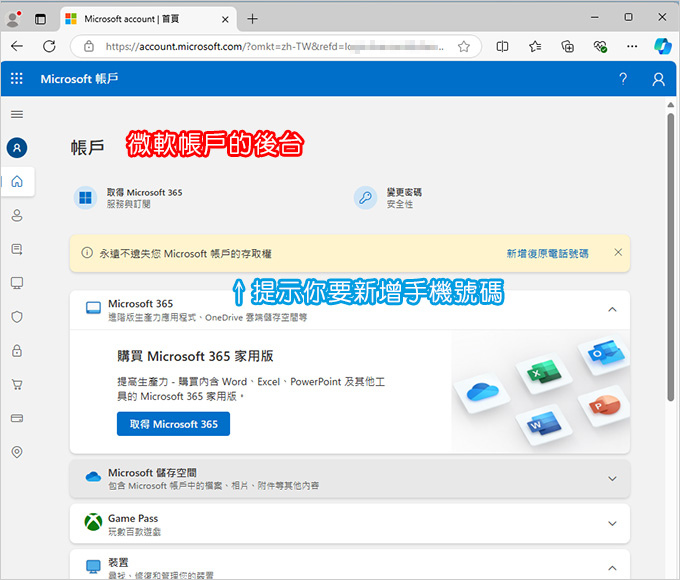Click the 取得 Microsoft 365 blue button
The width and height of the screenshot is (680, 580).
pyautogui.click(x=173, y=424)
